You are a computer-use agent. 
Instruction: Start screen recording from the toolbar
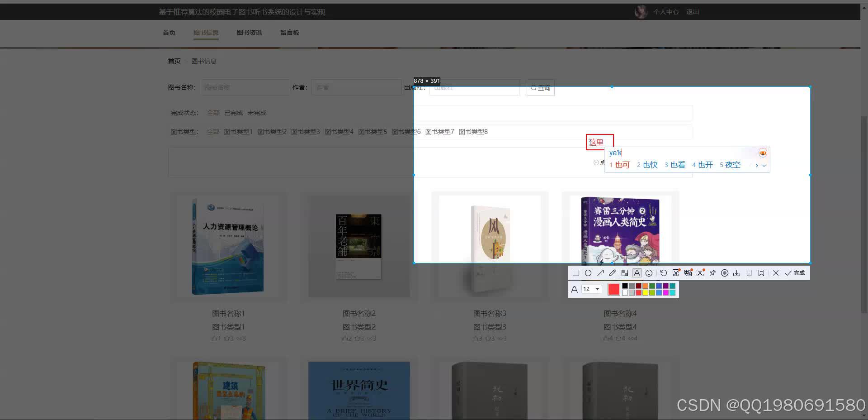pyautogui.click(x=725, y=273)
